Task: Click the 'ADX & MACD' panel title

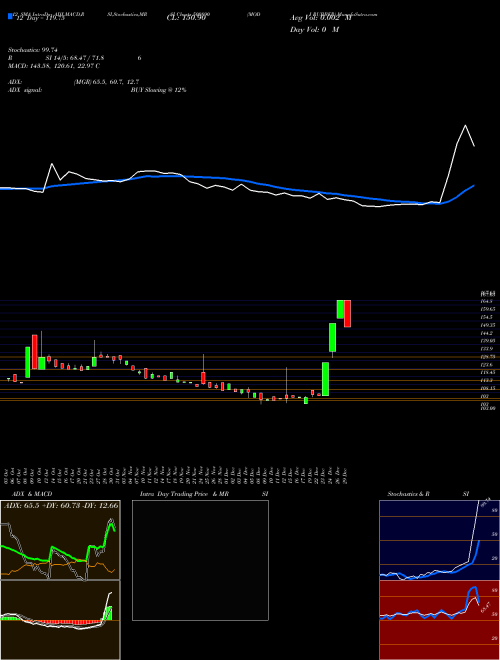Action: [32, 494]
